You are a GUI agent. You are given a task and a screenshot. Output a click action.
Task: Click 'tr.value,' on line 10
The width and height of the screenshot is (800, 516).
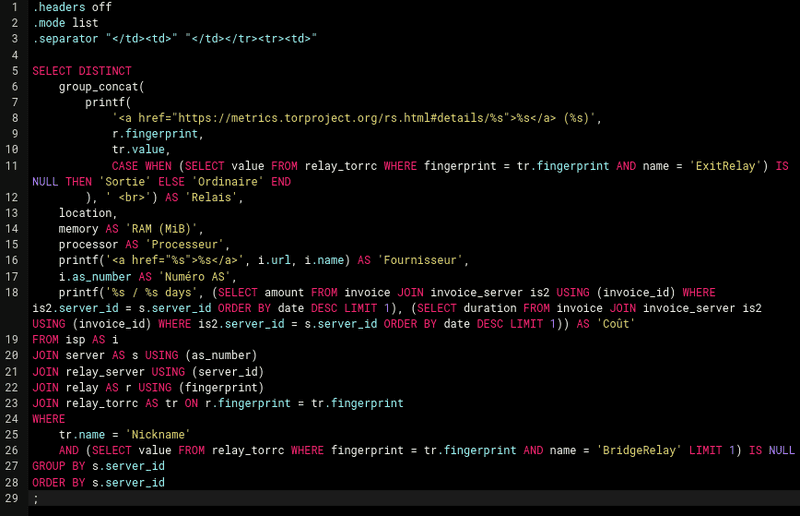pyautogui.click(x=141, y=150)
